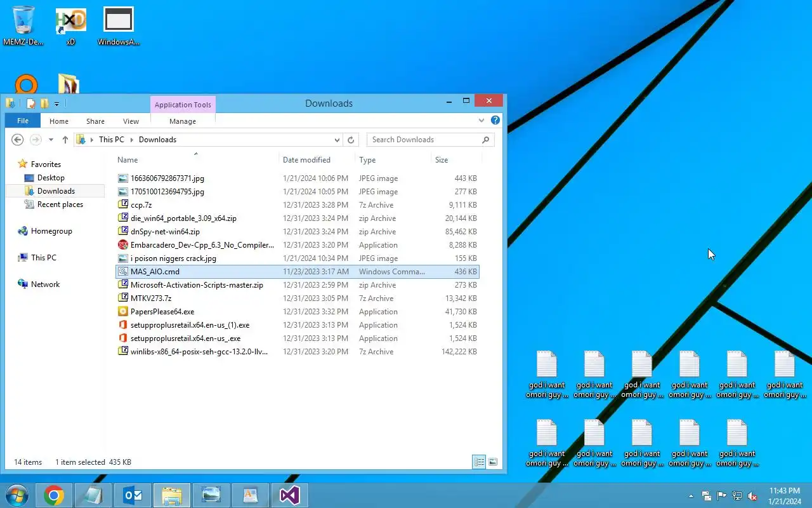Click the Embarcadero Dev-Cpp installer icon
The image size is (812, 508).
tap(123, 245)
